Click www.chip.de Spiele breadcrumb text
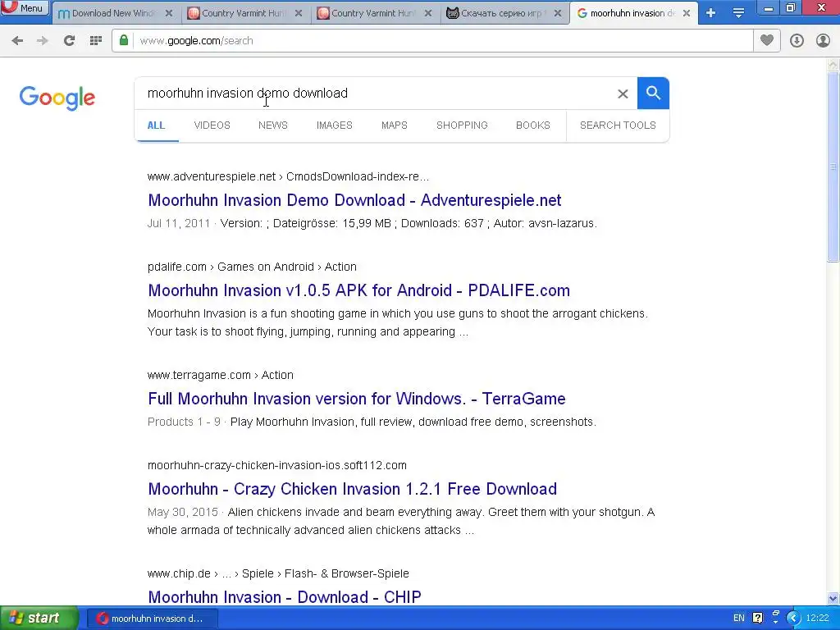 tap(278, 573)
